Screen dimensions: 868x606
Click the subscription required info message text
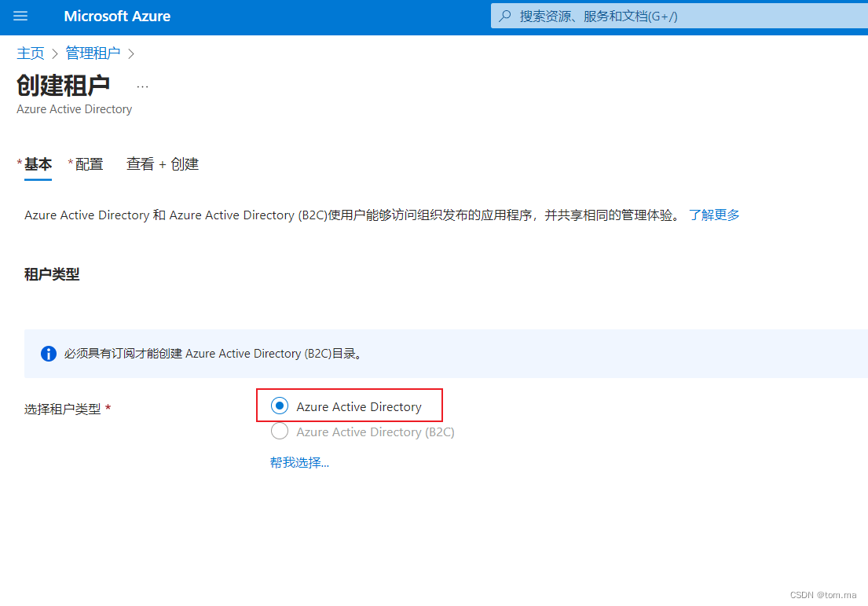[214, 354]
